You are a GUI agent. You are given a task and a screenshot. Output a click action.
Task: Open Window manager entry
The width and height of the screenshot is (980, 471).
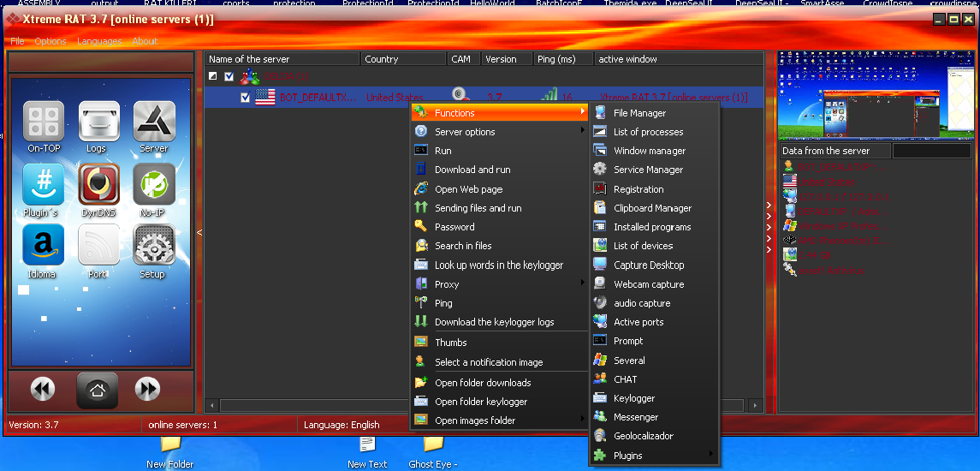(x=654, y=151)
